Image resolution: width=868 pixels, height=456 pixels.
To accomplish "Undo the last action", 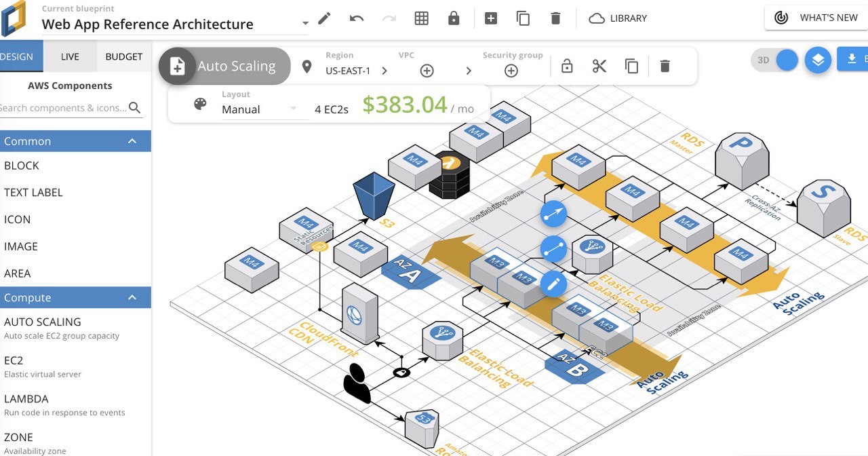I will click(357, 18).
